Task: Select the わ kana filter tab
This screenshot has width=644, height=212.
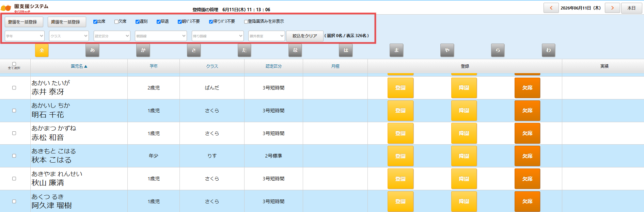Action: pyautogui.click(x=549, y=50)
